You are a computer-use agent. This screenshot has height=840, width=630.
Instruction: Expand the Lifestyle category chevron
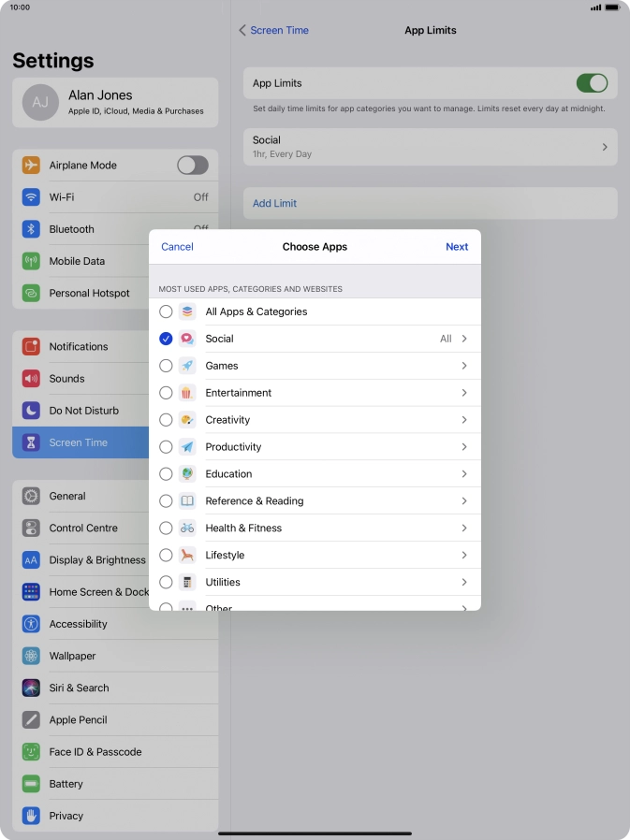463,555
